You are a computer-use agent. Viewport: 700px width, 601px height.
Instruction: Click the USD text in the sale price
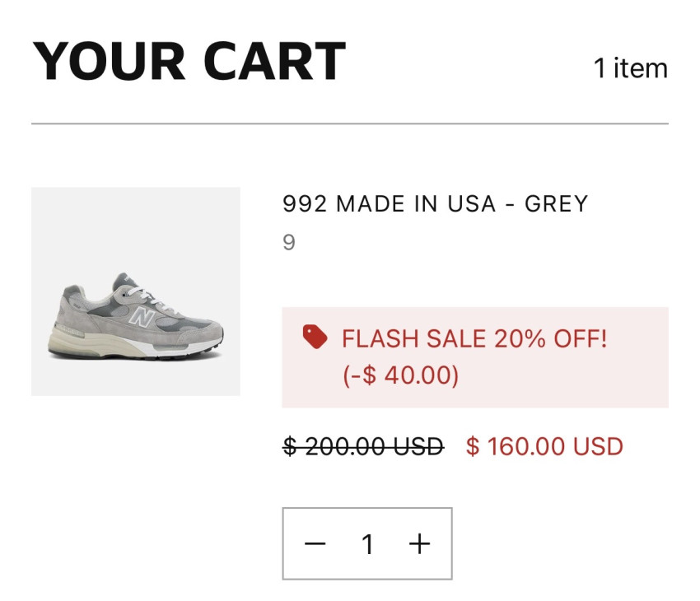[598, 447]
